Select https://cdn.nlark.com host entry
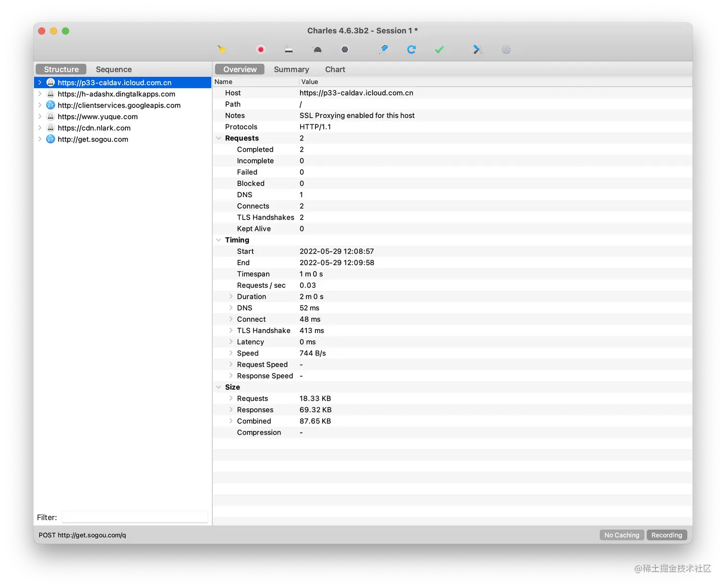Image resolution: width=726 pixels, height=588 pixels. click(x=94, y=128)
